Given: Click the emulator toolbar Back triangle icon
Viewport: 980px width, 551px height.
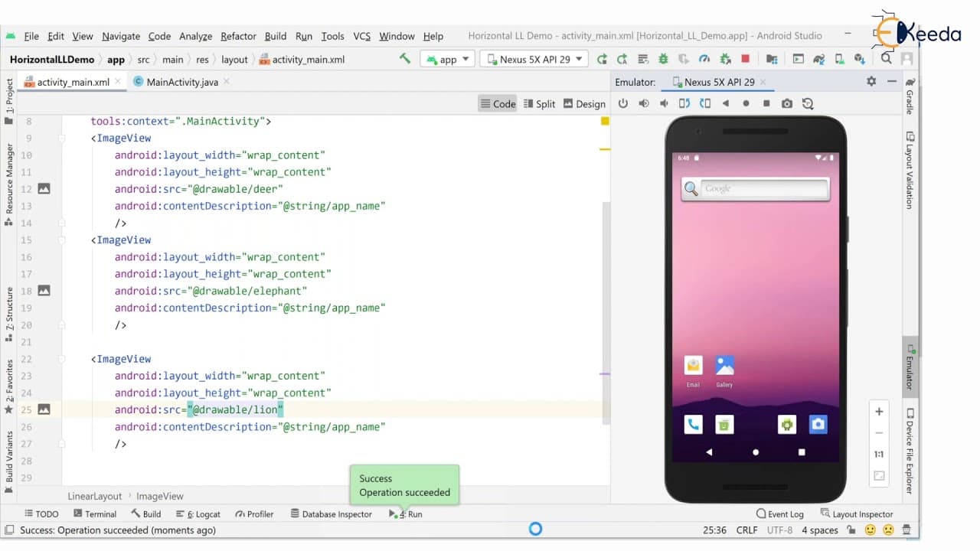Looking at the screenshot, I should pos(726,103).
